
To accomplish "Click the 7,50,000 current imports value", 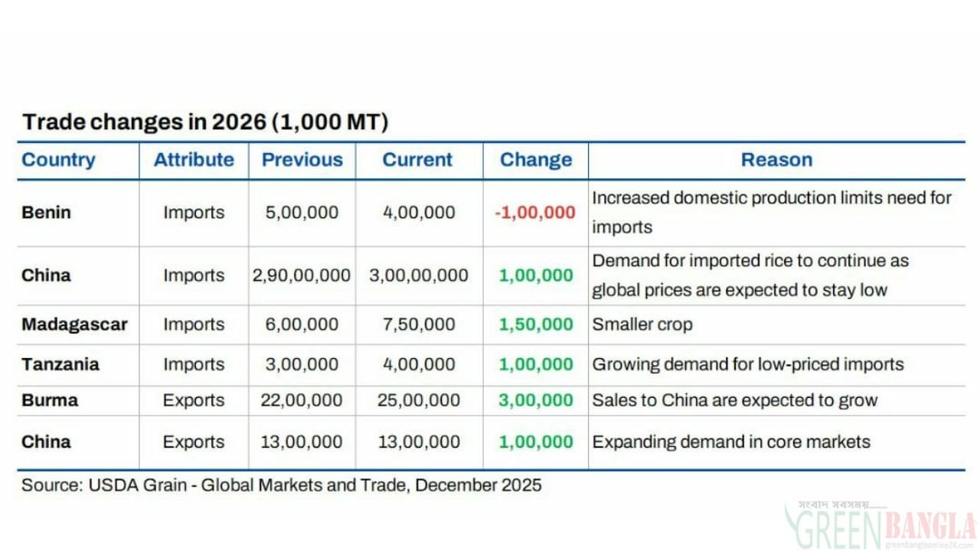I will (419, 324).
